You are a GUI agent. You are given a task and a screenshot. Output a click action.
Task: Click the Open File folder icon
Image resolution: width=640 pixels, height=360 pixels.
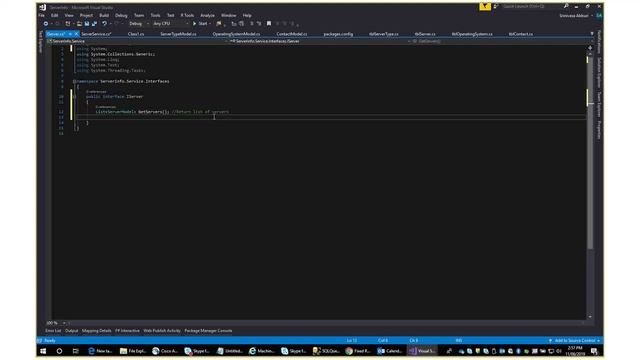click(x=79, y=24)
